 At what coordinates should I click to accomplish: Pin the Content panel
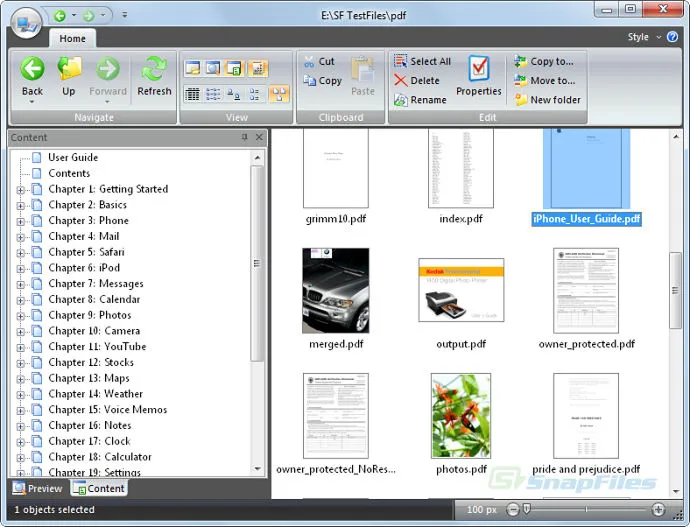point(245,137)
